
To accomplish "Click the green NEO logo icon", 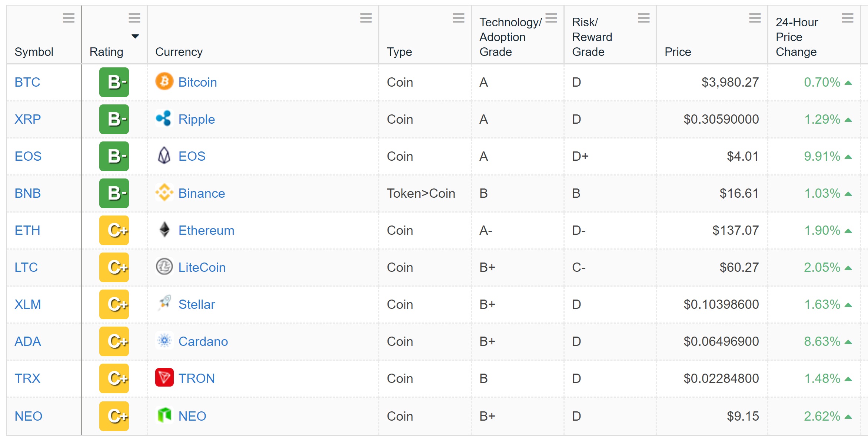I will 164,415.
